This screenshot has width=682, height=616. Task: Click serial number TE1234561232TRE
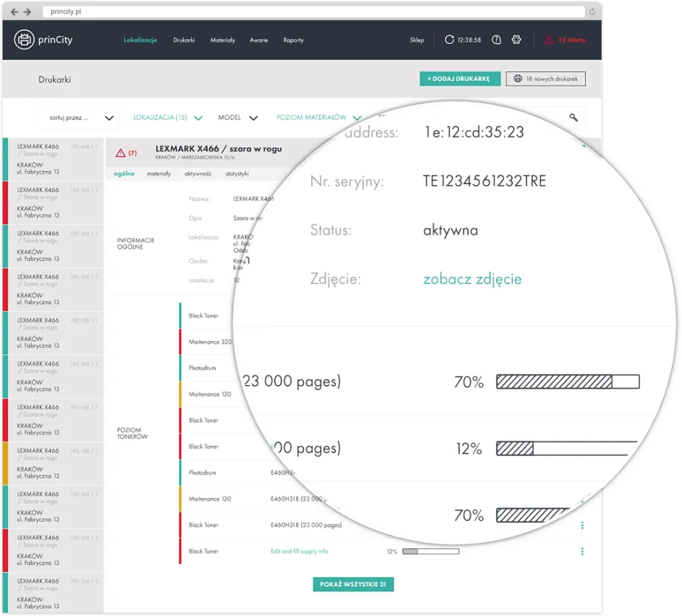[485, 181]
